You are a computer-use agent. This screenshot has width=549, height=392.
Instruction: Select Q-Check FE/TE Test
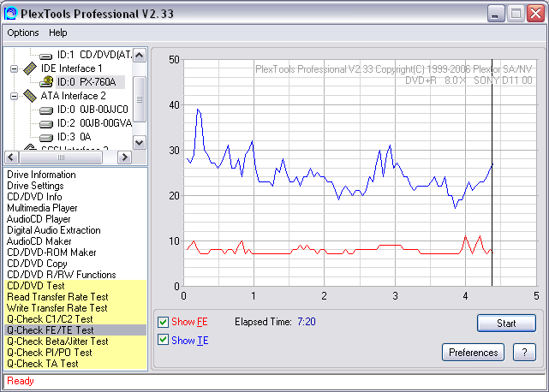coord(75,330)
